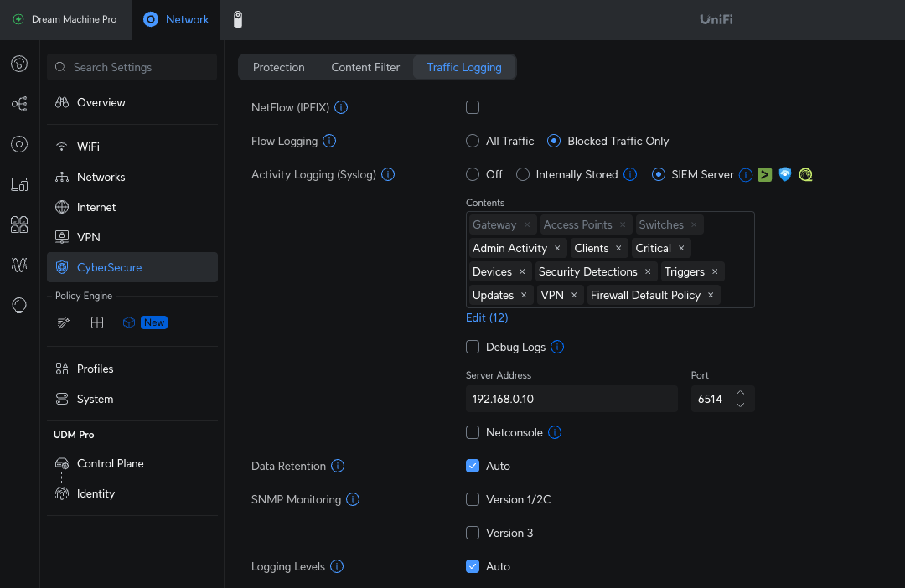
Task: Click inside the Server Address field
Action: (571, 399)
